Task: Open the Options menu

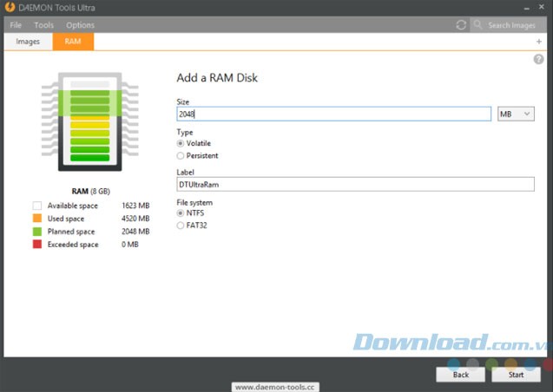Action: (80, 25)
